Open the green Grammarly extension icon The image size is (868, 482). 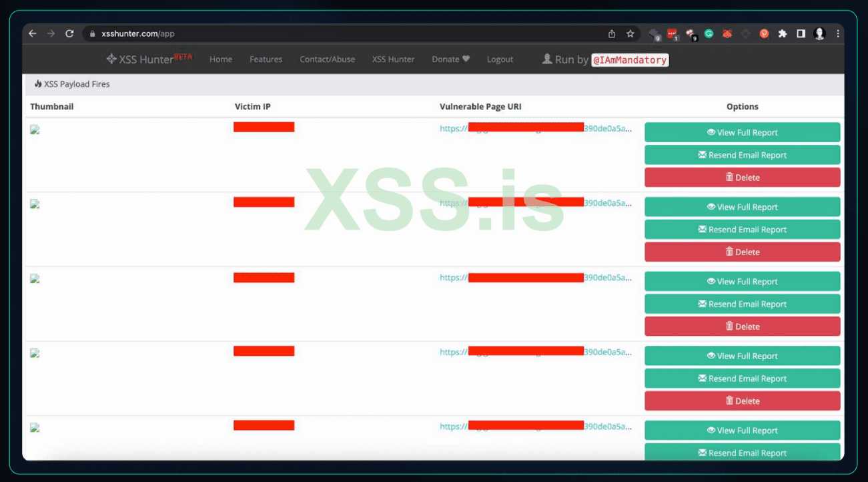click(x=709, y=33)
